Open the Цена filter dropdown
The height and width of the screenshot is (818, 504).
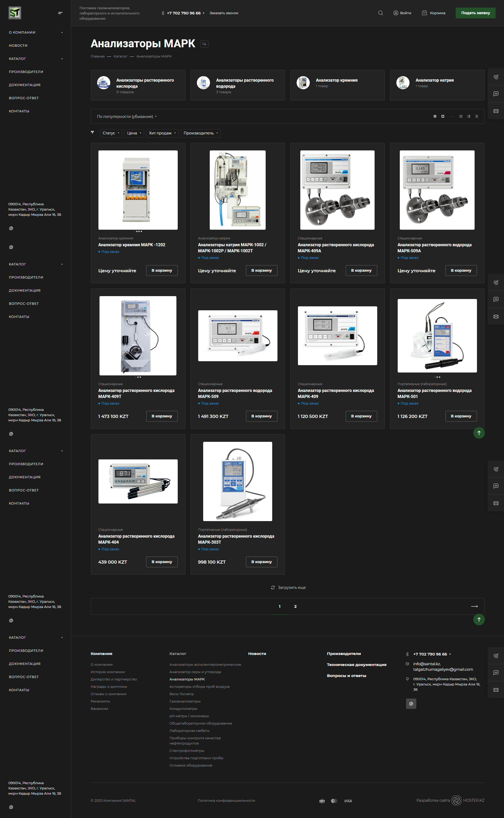[134, 133]
